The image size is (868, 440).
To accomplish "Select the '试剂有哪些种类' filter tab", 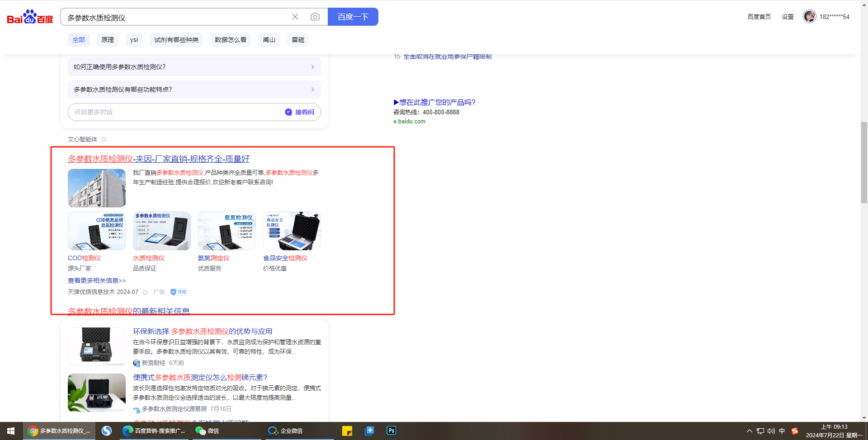I will point(176,40).
